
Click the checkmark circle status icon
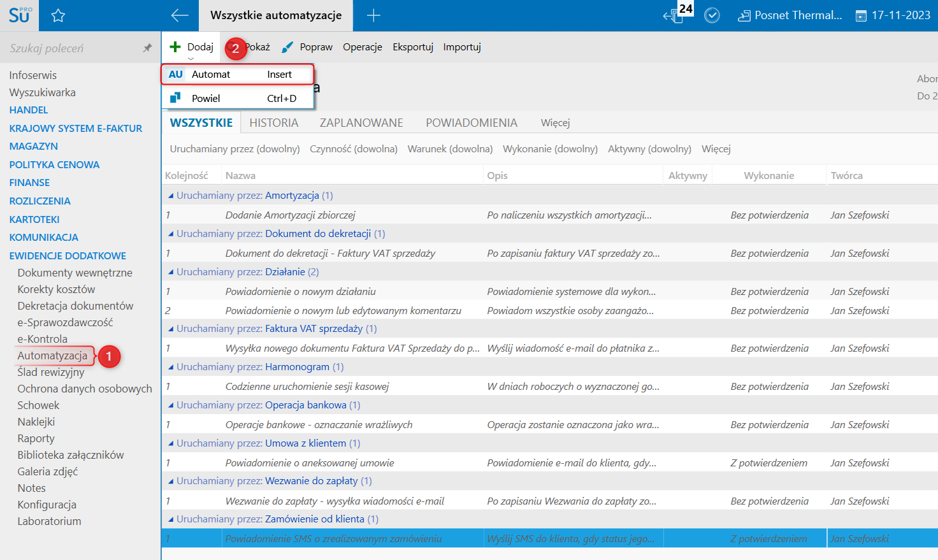pyautogui.click(x=712, y=15)
